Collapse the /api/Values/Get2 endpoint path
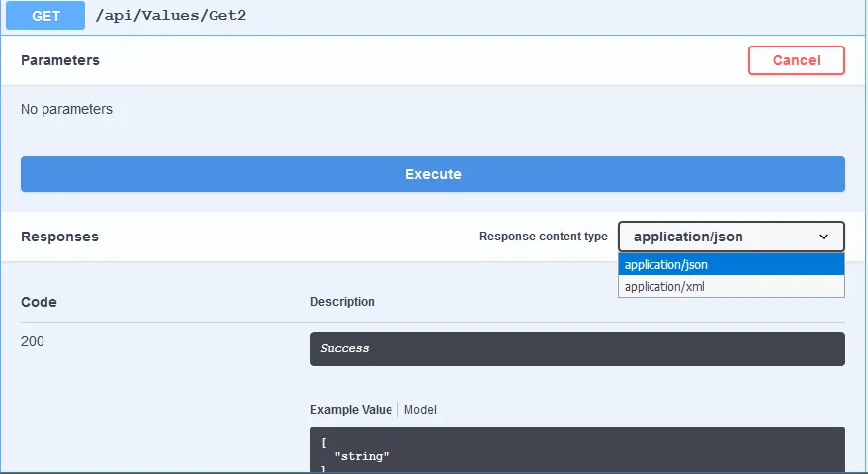This screenshot has width=868, height=474. (172, 16)
